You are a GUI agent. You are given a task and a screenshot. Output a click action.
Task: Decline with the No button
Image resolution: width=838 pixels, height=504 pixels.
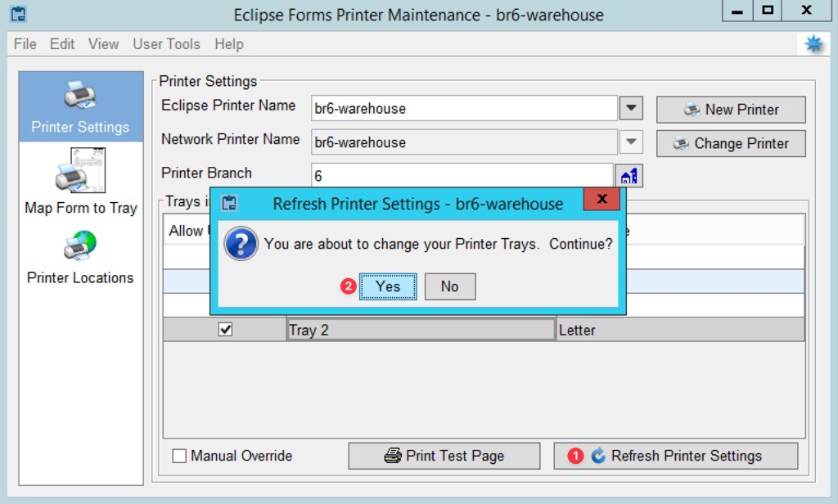tap(450, 286)
